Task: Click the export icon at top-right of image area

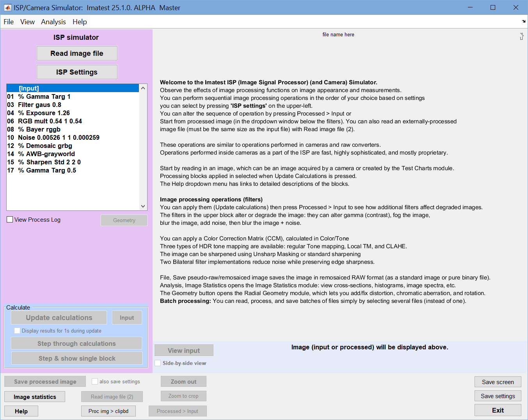Action: (x=521, y=36)
